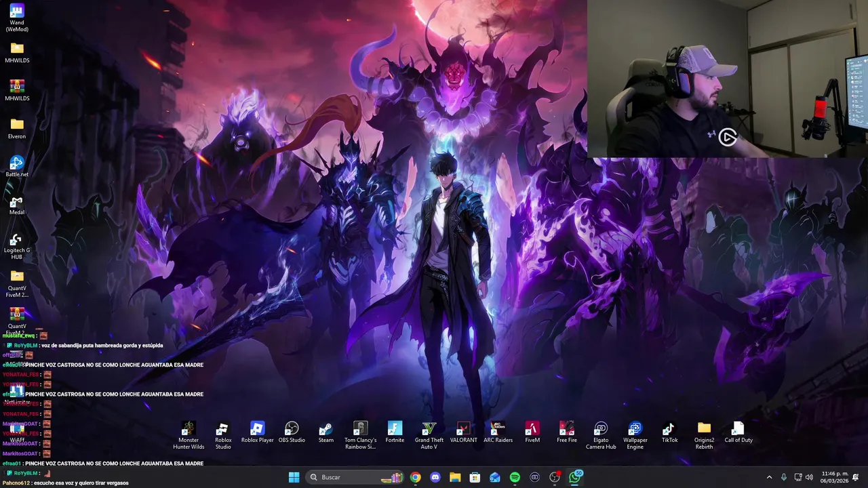Select the Tom Clancy's Rainbow Six shortcut
This screenshot has height=488, width=868.
coord(360,435)
